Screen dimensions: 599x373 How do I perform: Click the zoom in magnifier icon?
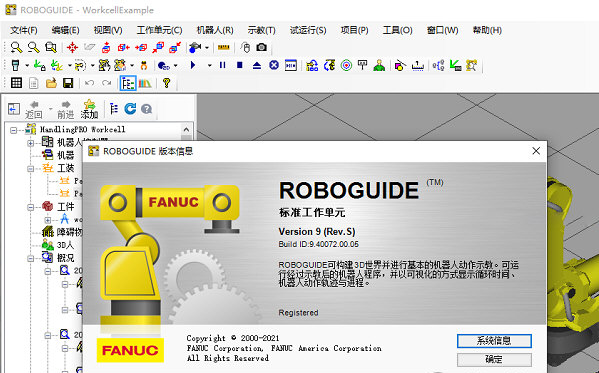coord(16,47)
